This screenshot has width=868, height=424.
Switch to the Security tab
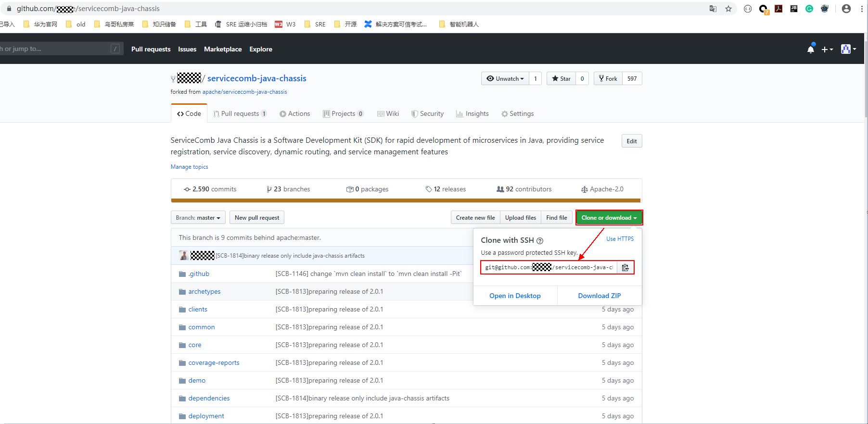pyautogui.click(x=427, y=113)
